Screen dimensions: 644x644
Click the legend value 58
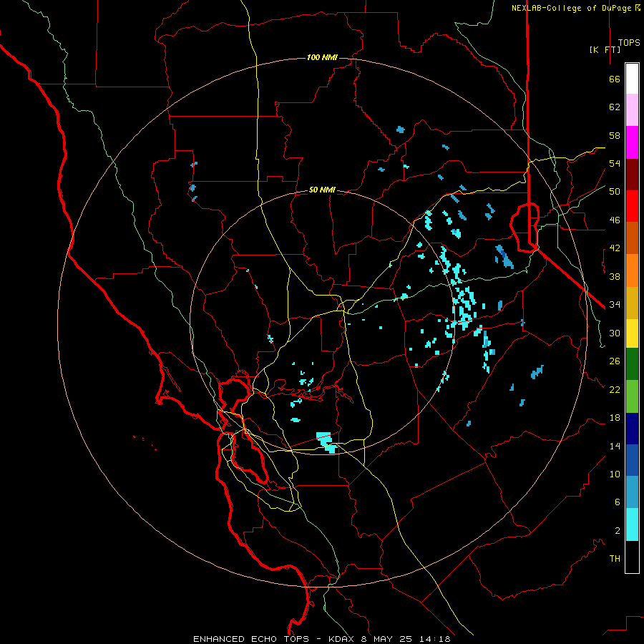coord(615,135)
